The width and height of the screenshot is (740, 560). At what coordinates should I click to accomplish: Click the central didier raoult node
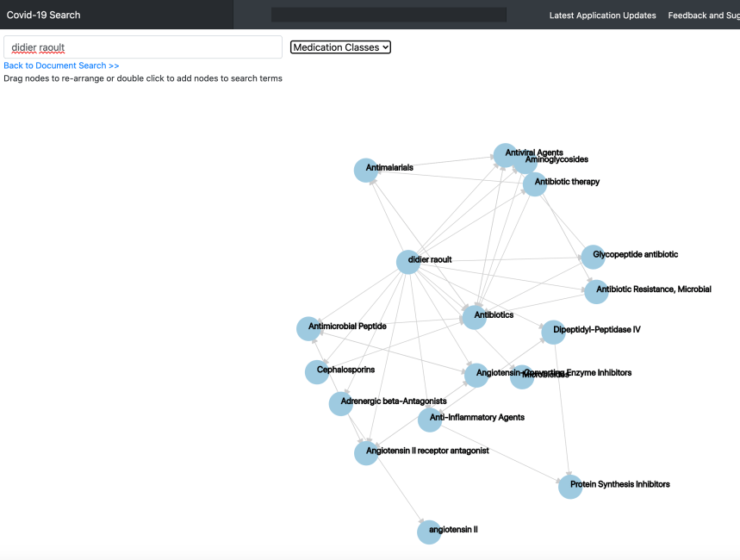pyautogui.click(x=407, y=262)
